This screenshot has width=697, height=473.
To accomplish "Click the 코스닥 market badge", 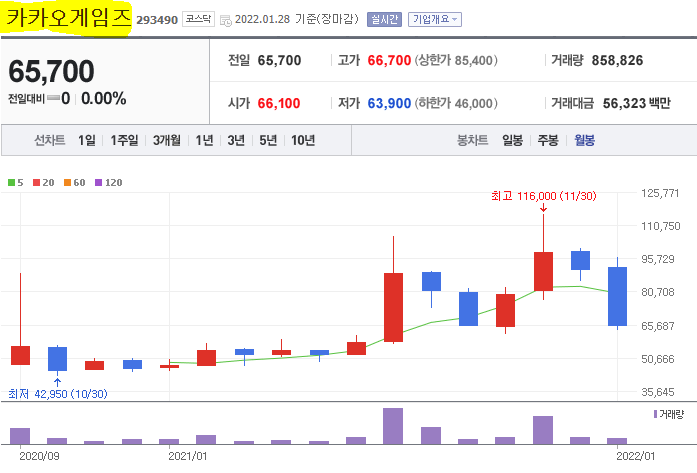I will coord(198,19).
